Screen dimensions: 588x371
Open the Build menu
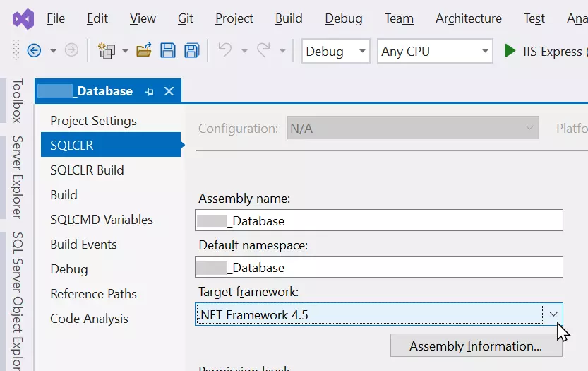tap(289, 18)
